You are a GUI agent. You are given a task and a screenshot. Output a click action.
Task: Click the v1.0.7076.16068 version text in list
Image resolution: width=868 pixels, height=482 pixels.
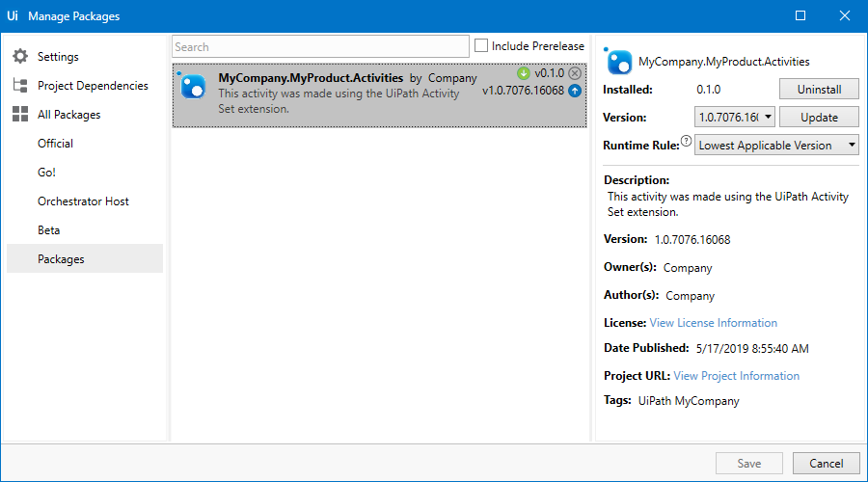click(523, 91)
